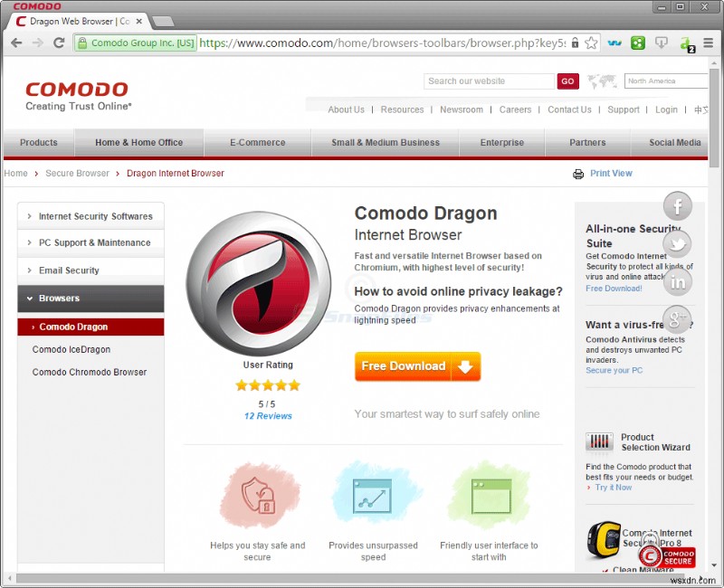Click the About Us link
The width and height of the screenshot is (724, 588).
coord(346,109)
